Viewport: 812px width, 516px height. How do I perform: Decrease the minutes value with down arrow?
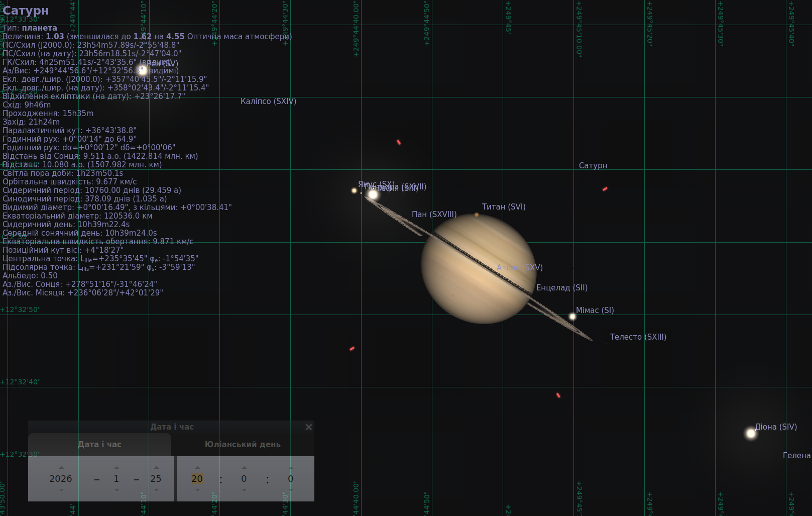244,490
